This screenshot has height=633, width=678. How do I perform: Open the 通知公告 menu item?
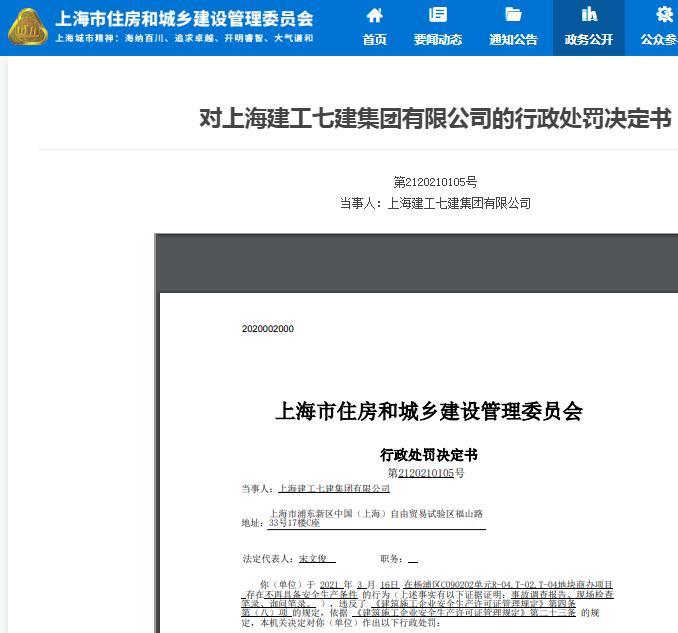pos(513,39)
